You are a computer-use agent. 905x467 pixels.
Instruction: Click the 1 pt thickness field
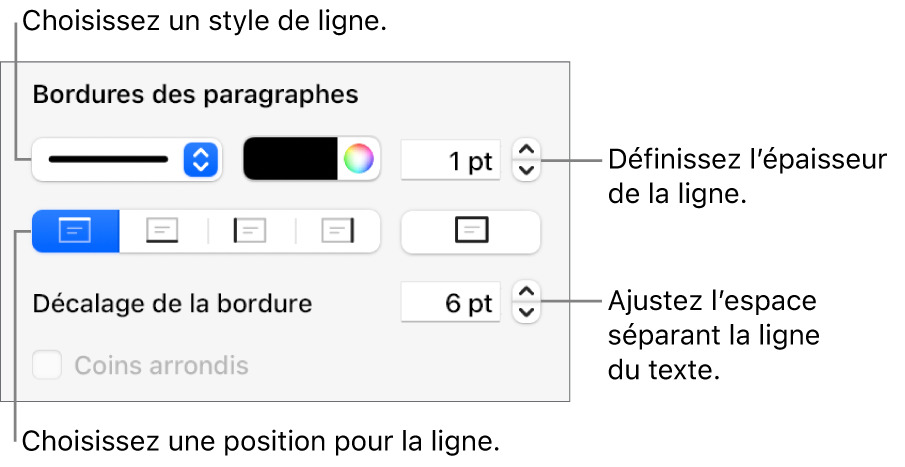(450, 160)
